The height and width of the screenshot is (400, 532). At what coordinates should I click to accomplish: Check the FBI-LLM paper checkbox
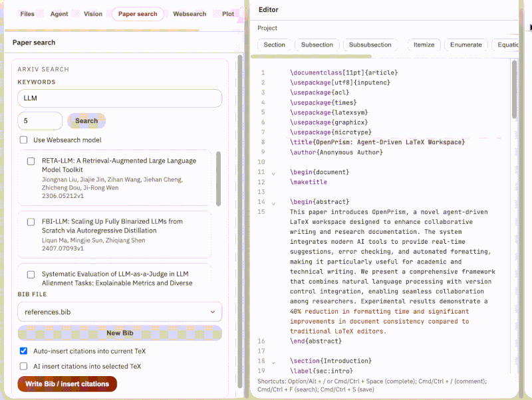(31, 222)
